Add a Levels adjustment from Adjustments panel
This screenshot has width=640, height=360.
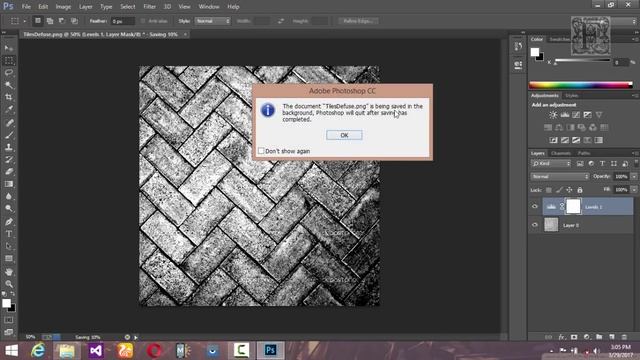click(x=564, y=115)
